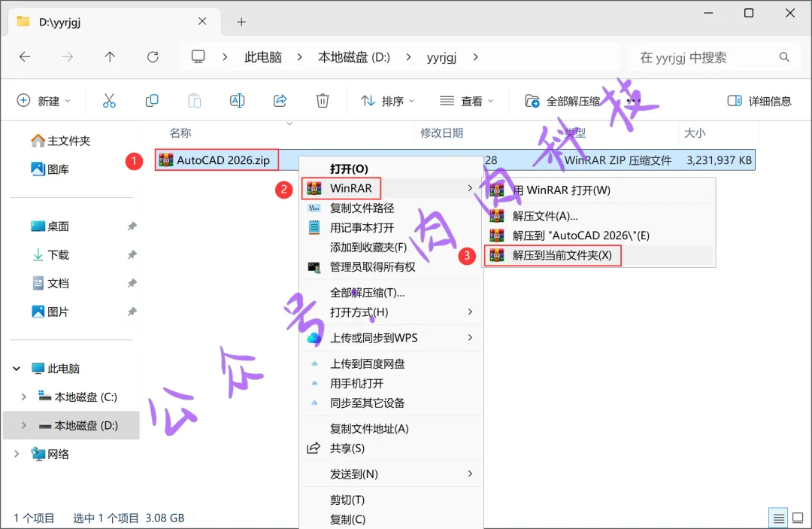
Task: Choose 用 WinRAR 打开(W) in submenu
Action: (x=598, y=190)
